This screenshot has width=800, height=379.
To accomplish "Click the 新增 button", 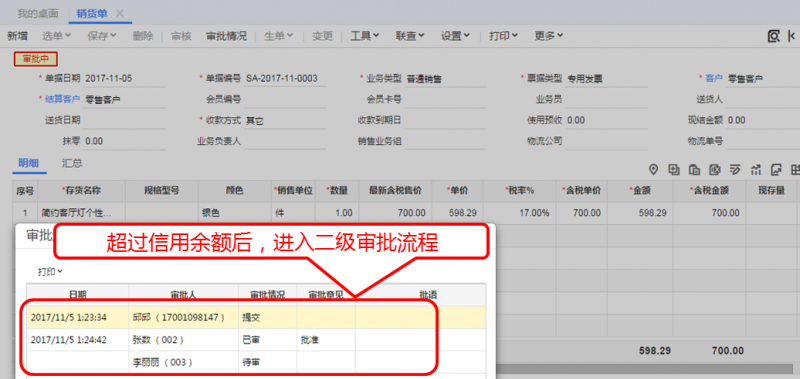I will coord(17,36).
